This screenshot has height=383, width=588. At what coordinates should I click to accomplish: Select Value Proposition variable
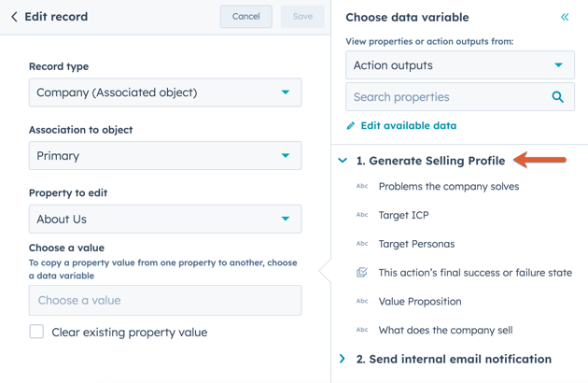coord(420,302)
